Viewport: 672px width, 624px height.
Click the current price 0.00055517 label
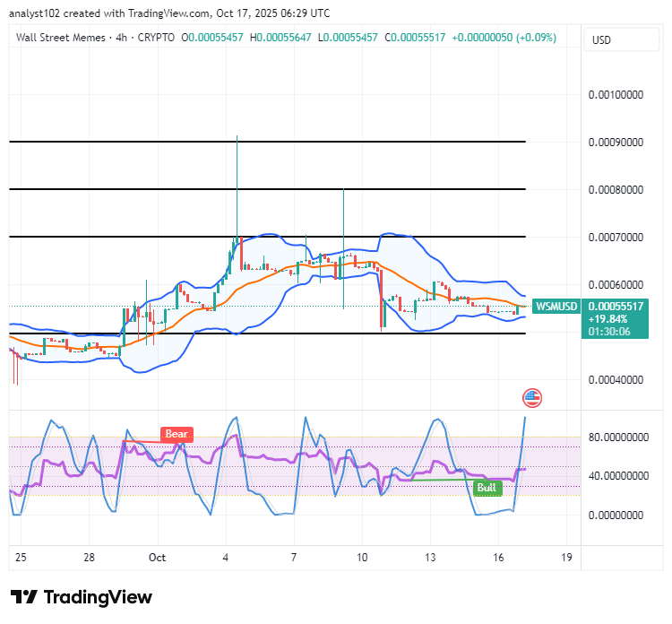click(616, 307)
